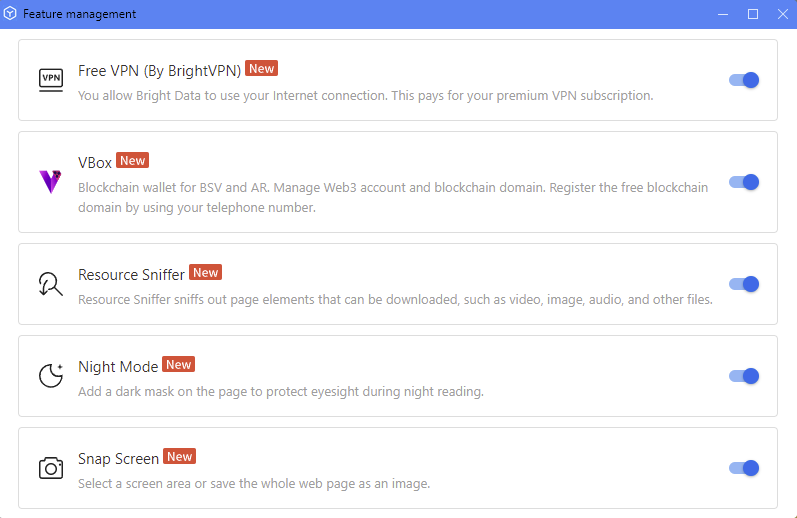Click the VPN icon in Free VPN card
This screenshot has width=797, height=518.
coord(51,80)
